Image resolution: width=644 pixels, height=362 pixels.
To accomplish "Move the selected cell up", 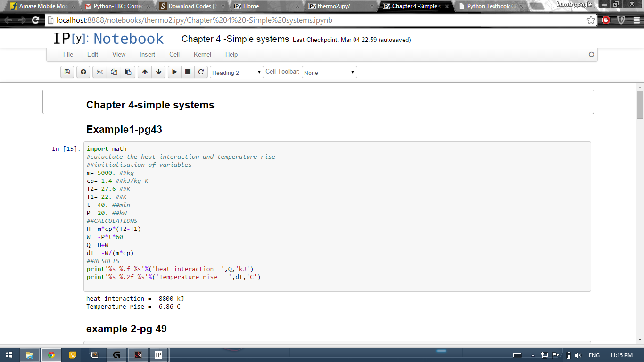I will (x=145, y=72).
